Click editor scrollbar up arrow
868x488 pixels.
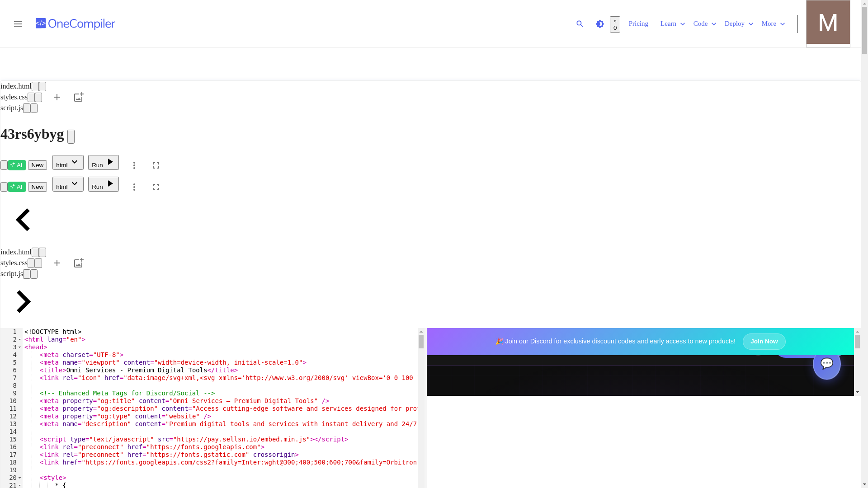[x=421, y=331]
